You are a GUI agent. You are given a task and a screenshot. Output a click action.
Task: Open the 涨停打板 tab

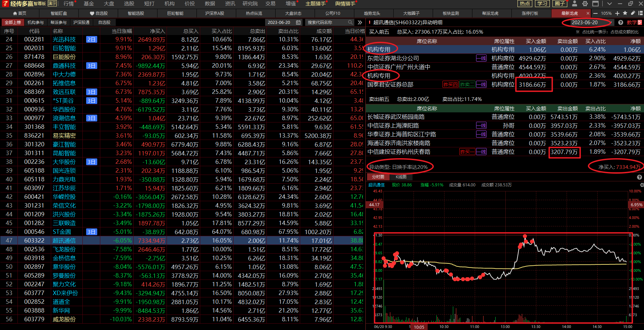pos(530,13)
